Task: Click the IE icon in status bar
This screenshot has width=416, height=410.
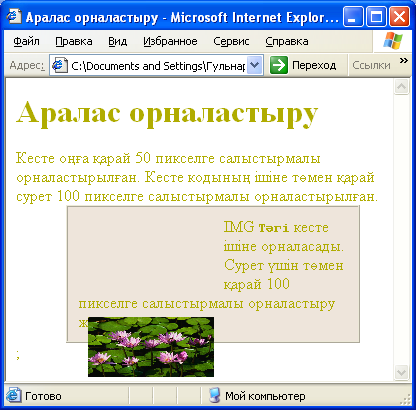Action: coord(14,395)
